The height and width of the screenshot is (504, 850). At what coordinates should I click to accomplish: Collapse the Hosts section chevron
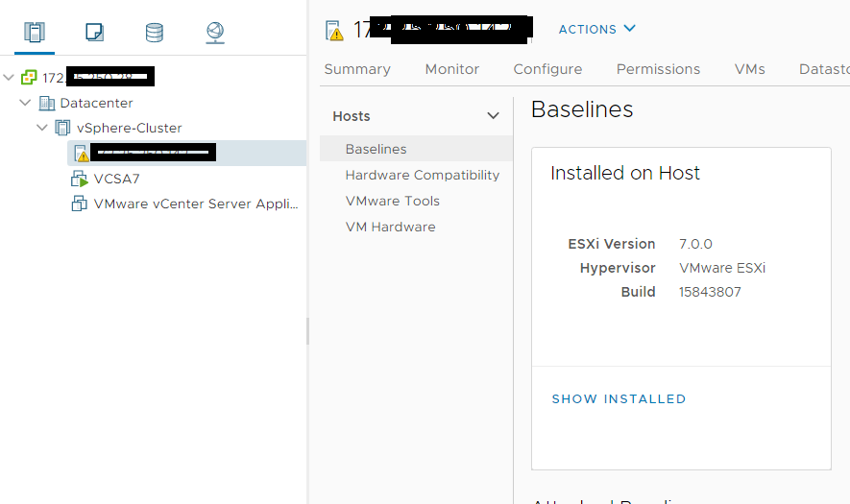pos(493,116)
